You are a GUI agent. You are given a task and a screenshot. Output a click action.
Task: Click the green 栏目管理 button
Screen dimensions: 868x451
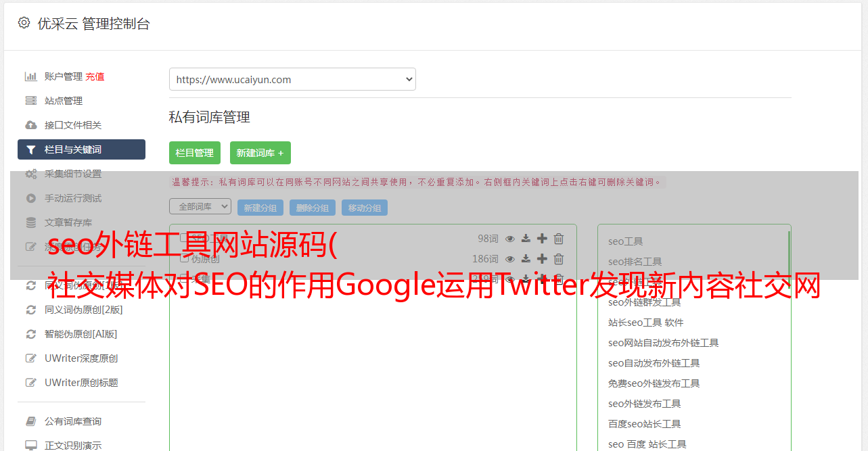(195, 153)
